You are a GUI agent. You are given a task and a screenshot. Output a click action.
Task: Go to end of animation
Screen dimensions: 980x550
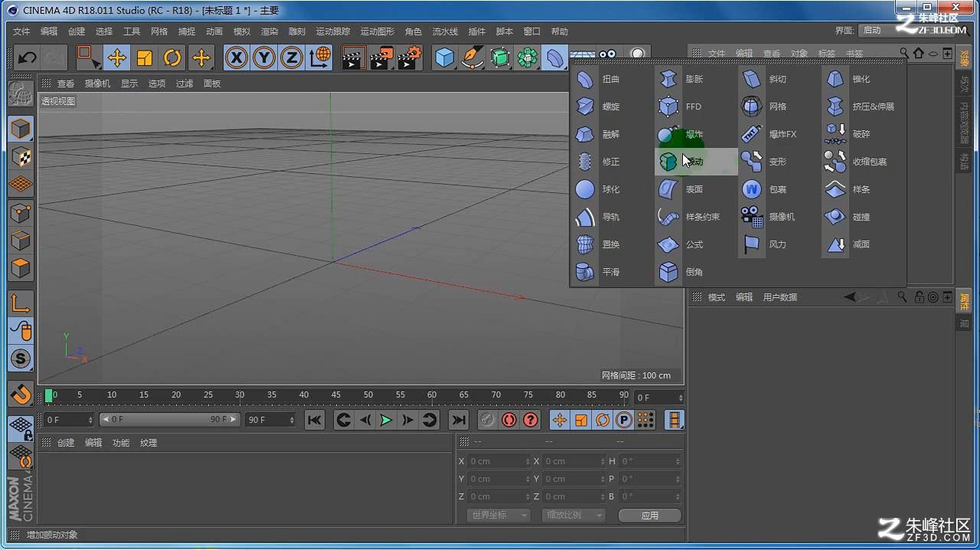(459, 420)
